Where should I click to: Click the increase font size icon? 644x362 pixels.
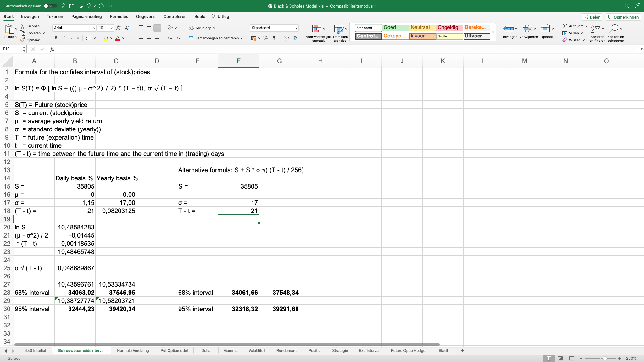point(119,28)
